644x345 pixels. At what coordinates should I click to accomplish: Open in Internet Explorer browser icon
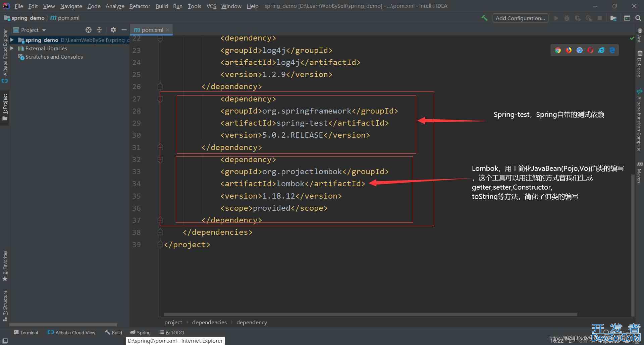click(x=601, y=50)
